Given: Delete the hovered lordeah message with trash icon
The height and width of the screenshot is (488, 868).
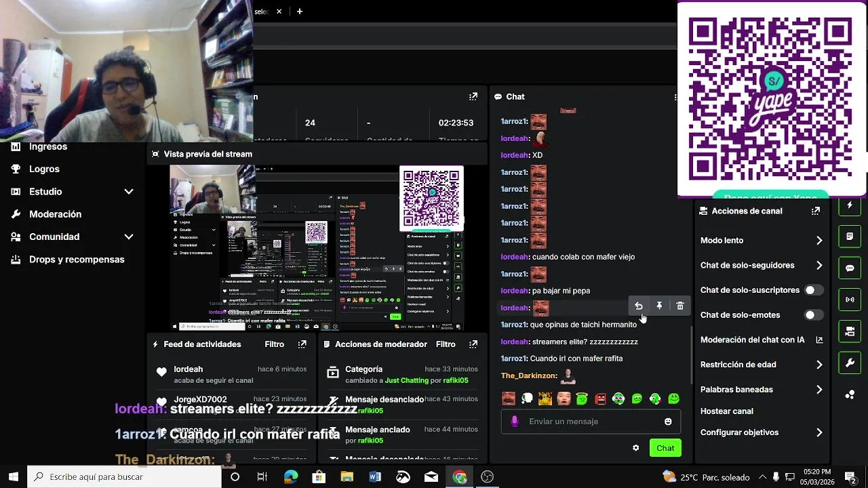Looking at the screenshot, I should click(x=680, y=306).
